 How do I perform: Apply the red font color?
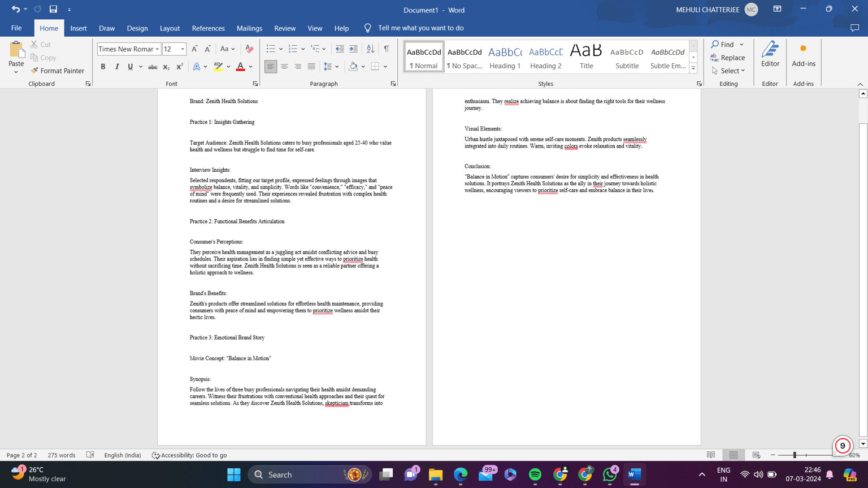[x=240, y=67]
